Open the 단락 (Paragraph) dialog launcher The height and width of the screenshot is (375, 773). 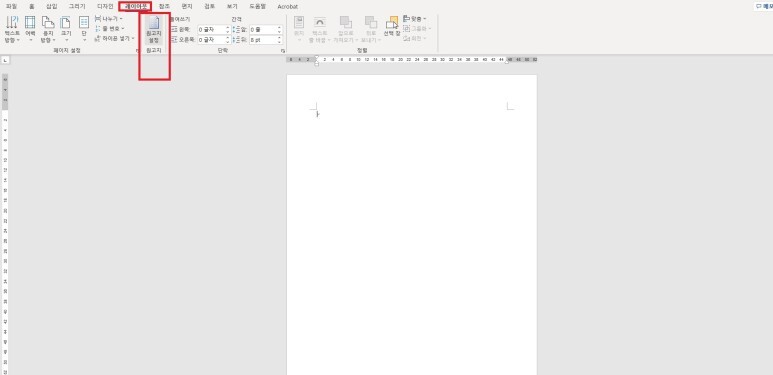[283, 51]
